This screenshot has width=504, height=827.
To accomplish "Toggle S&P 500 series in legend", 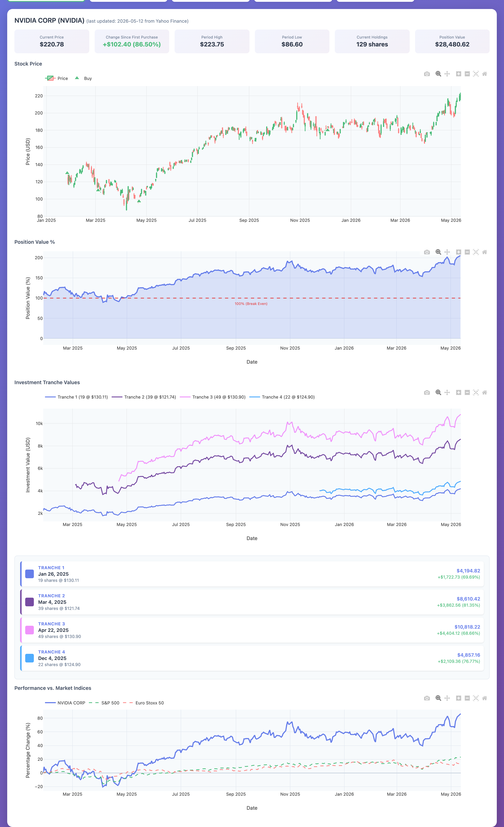I will pos(104,703).
